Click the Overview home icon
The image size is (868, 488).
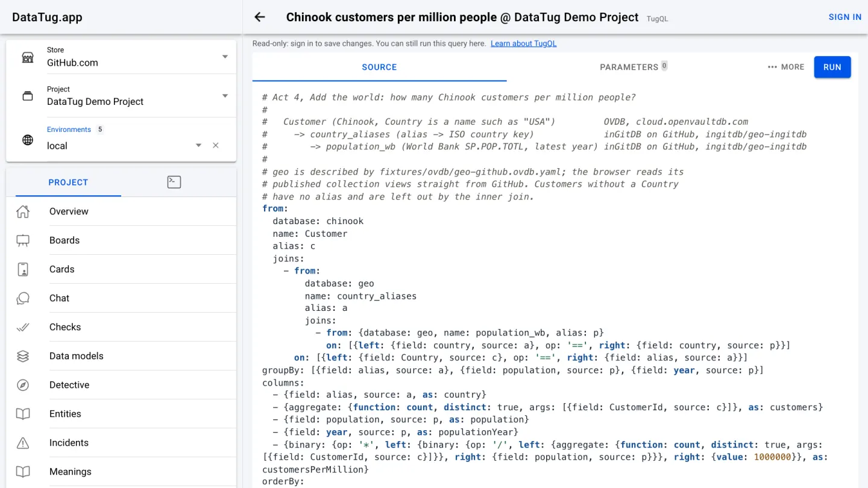click(23, 211)
